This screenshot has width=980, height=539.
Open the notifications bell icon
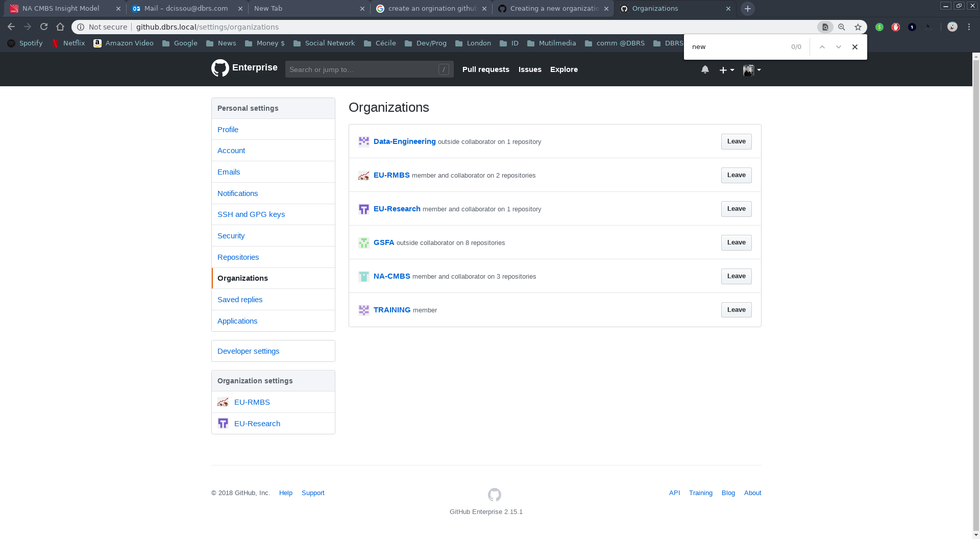(705, 69)
